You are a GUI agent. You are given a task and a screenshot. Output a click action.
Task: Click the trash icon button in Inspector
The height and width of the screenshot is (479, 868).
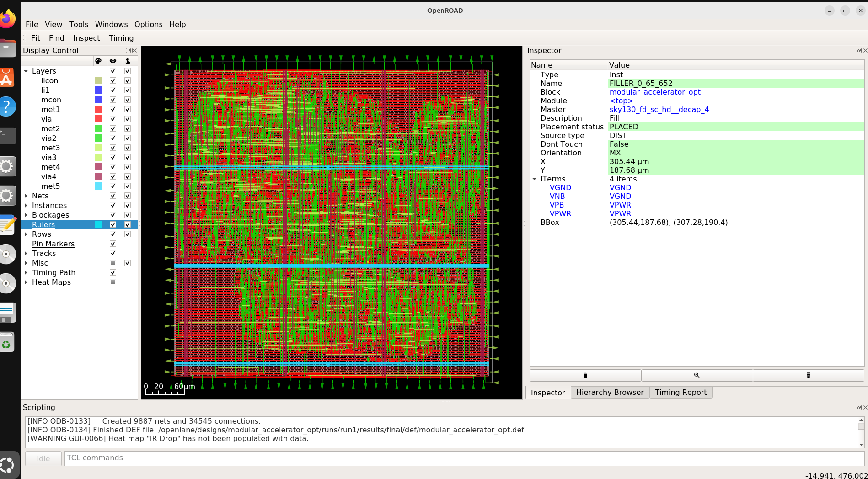click(x=585, y=375)
